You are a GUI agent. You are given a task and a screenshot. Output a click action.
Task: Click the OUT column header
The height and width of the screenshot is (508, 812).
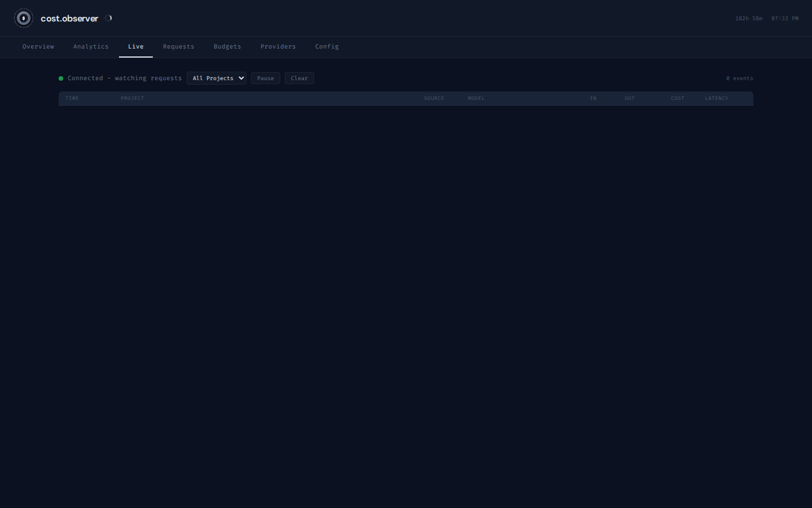point(630,98)
